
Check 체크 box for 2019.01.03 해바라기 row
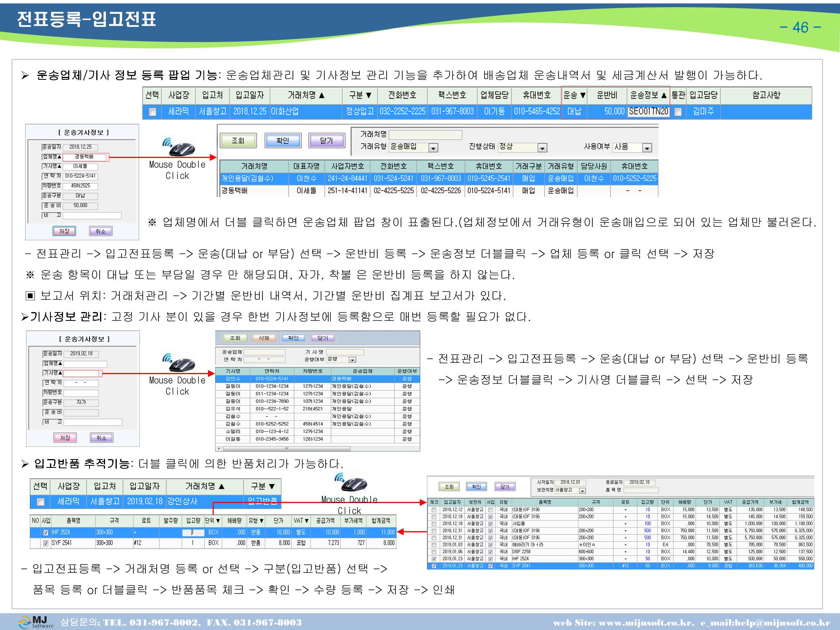(x=434, y=545)
